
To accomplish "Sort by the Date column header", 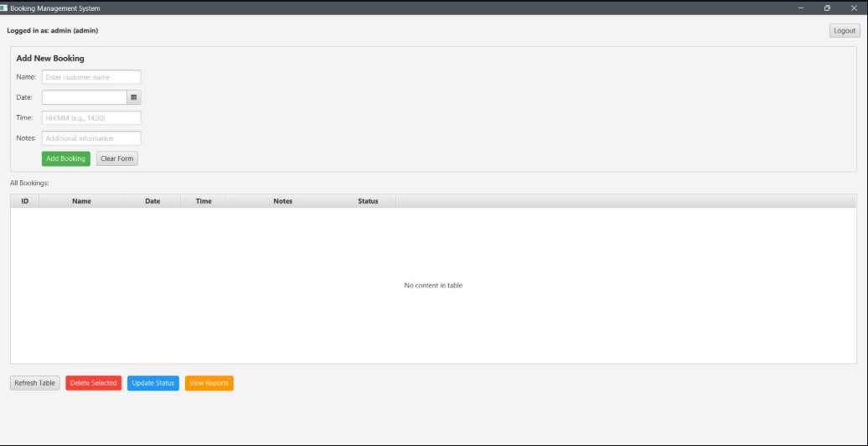I will (152, 201).
